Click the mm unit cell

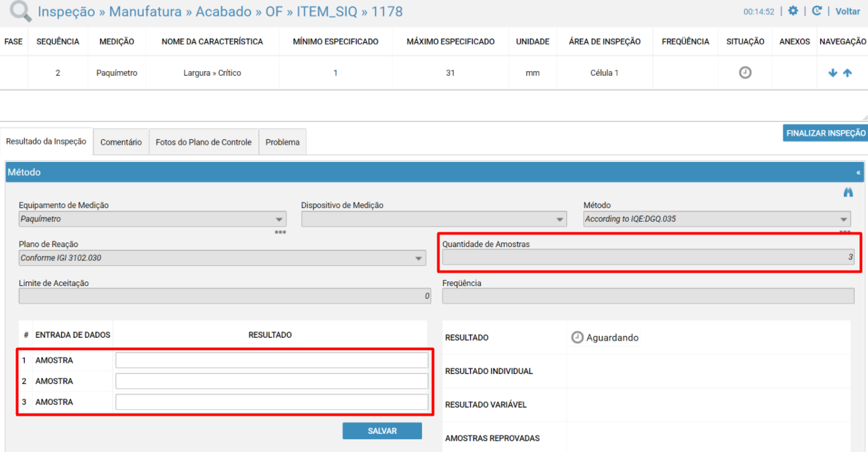533,73
